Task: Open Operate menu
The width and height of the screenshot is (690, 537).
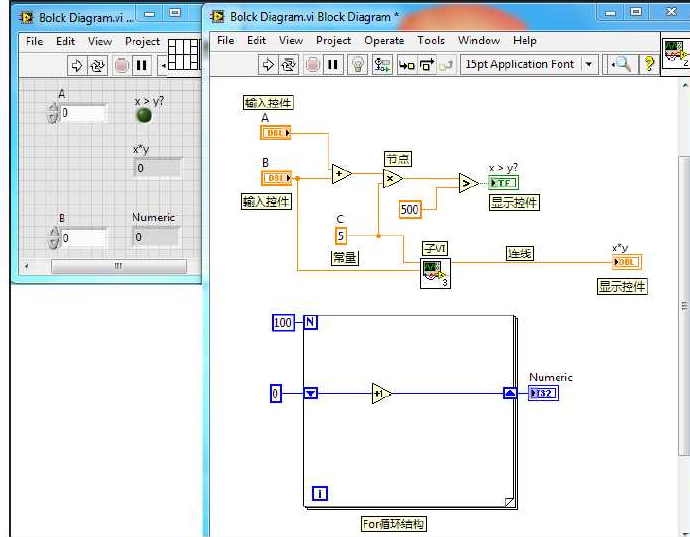Action: click(384, 40)
